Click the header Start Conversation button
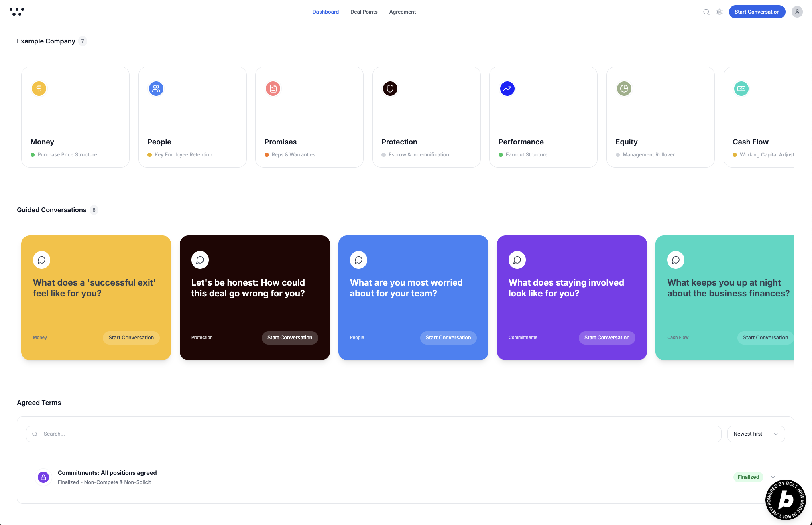 point(757,12)
